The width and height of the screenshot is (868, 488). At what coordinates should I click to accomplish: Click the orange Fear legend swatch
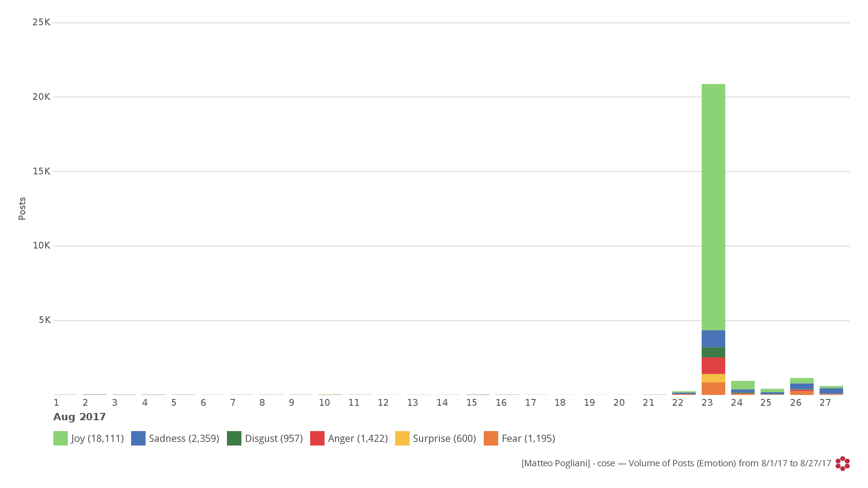[491, 438]
